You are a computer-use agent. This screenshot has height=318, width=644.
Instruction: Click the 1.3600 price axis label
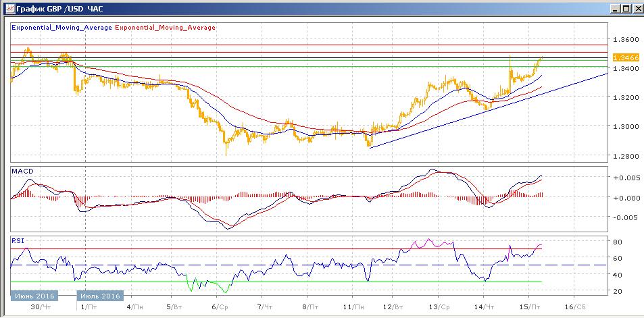[626, 39]
